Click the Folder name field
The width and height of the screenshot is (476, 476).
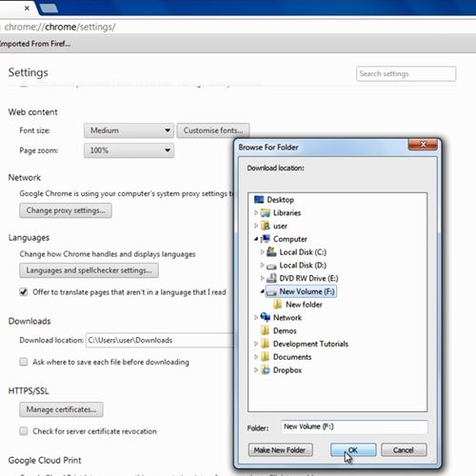[354, 426]
